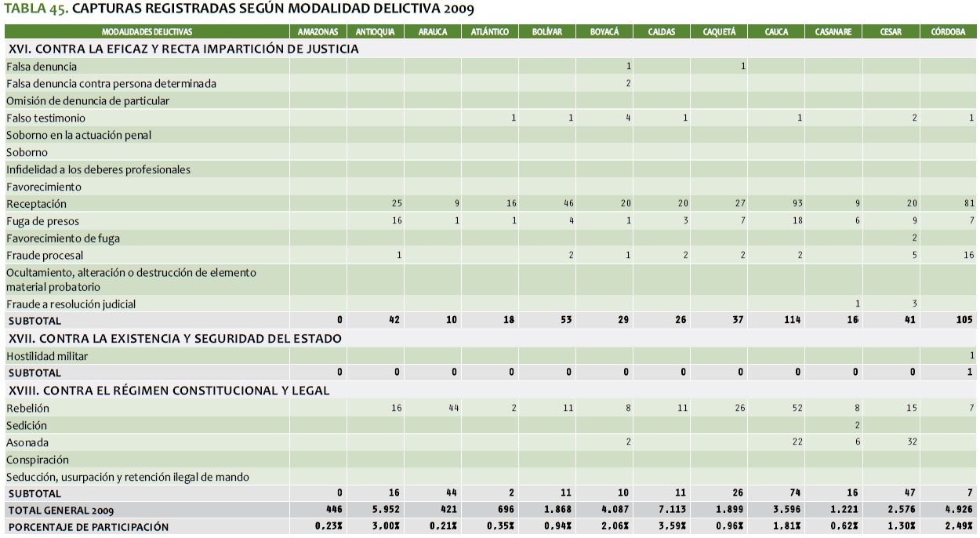Click the CASANARE column header

click(x=833, y=32)
